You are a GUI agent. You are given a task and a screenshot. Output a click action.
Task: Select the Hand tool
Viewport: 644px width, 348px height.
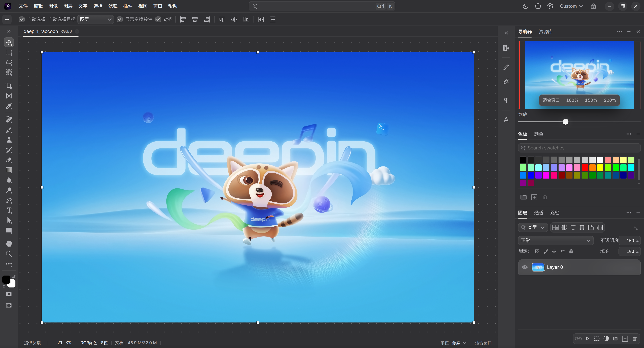pyautogui.click(x=9, y=243)
